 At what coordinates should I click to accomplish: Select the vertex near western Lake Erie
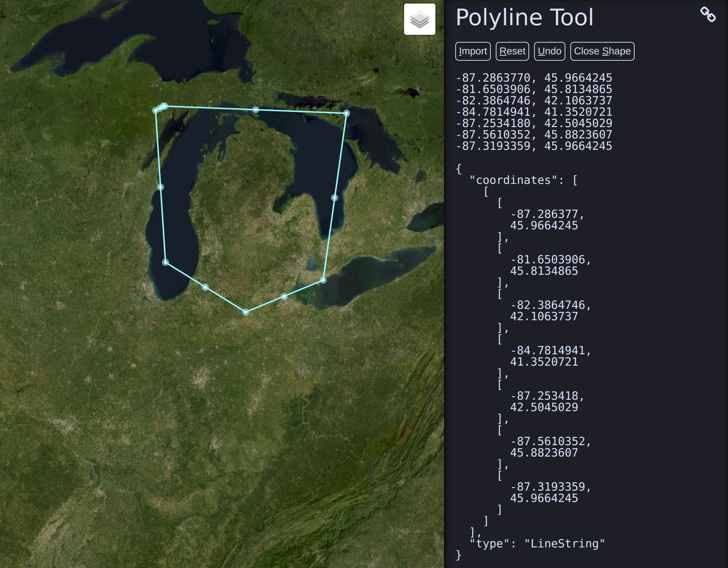pyautogui.click(x=323, y=280)
